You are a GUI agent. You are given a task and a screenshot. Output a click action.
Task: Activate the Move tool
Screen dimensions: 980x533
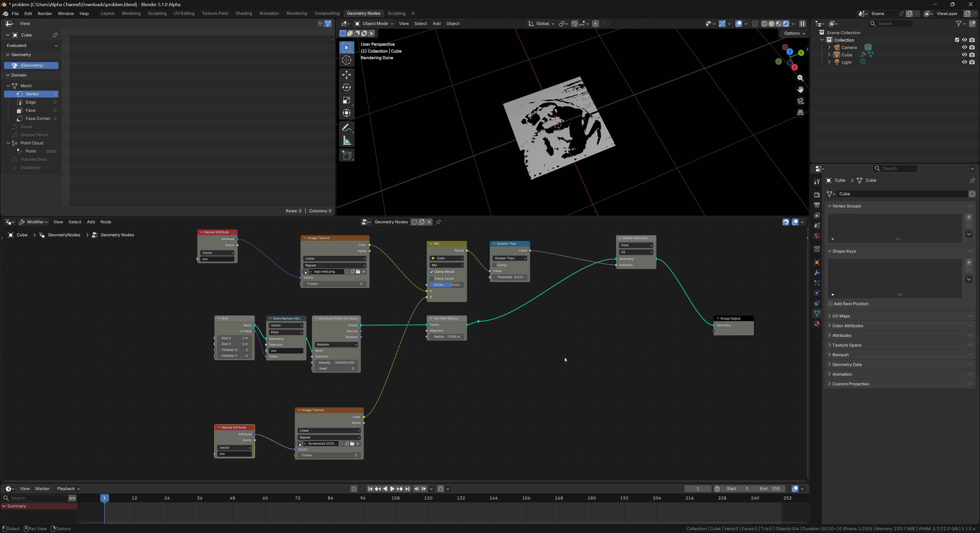point(346,75)
